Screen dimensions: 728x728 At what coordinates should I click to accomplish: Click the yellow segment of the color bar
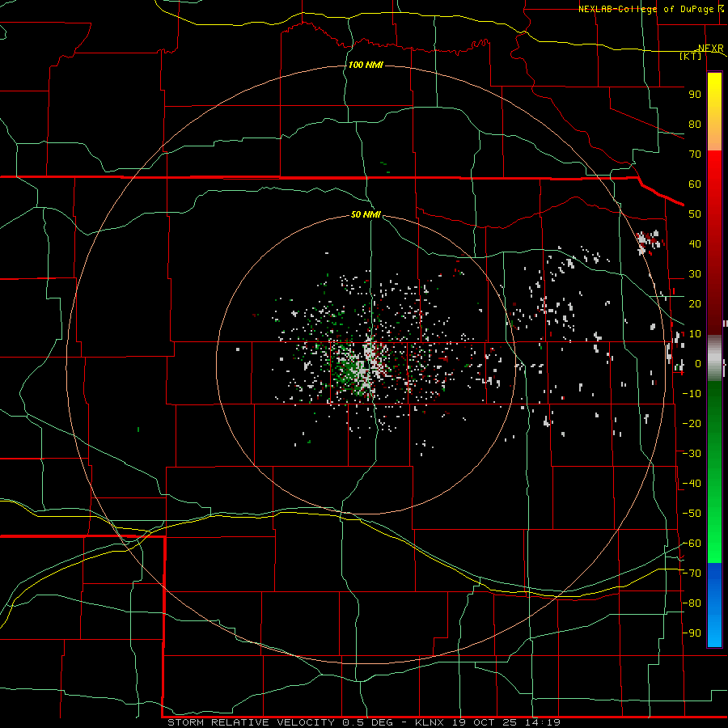(714, 99)
